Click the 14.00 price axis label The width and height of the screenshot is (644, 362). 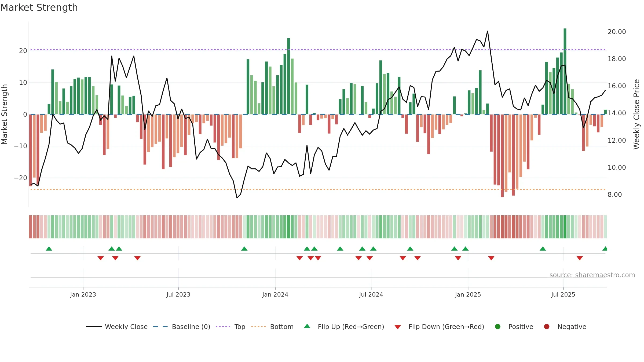pos(617,113)
